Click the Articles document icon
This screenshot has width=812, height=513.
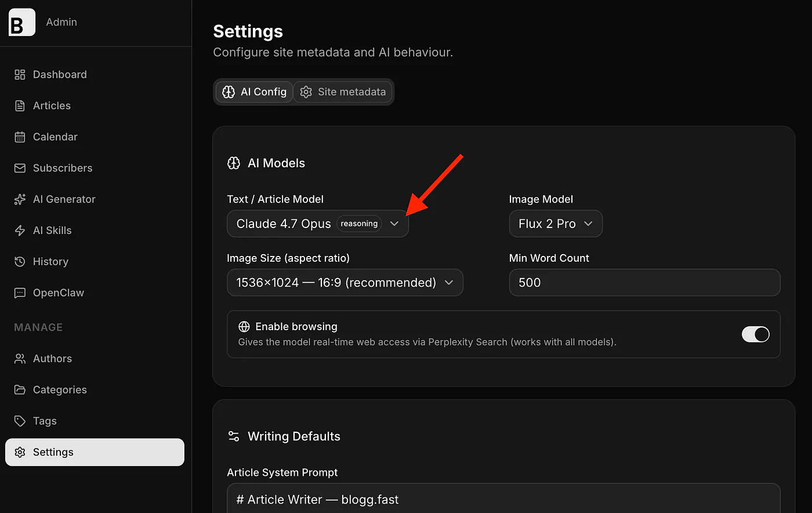[20, 106]
